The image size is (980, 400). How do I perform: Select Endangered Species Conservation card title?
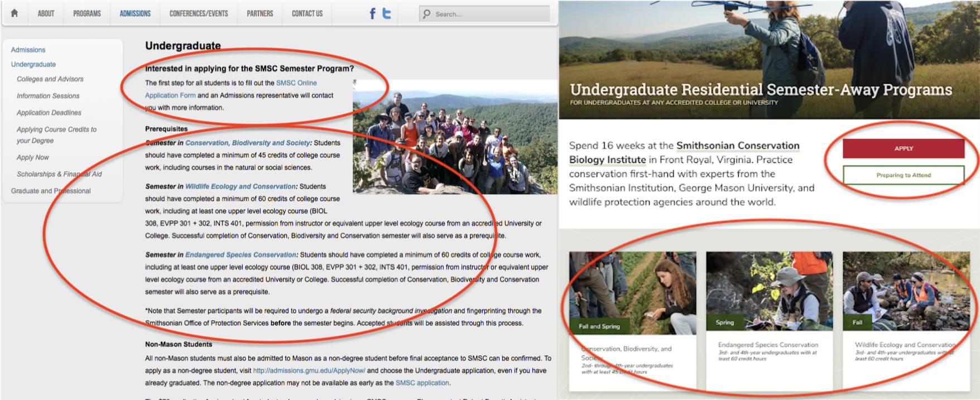pos(768,345)
